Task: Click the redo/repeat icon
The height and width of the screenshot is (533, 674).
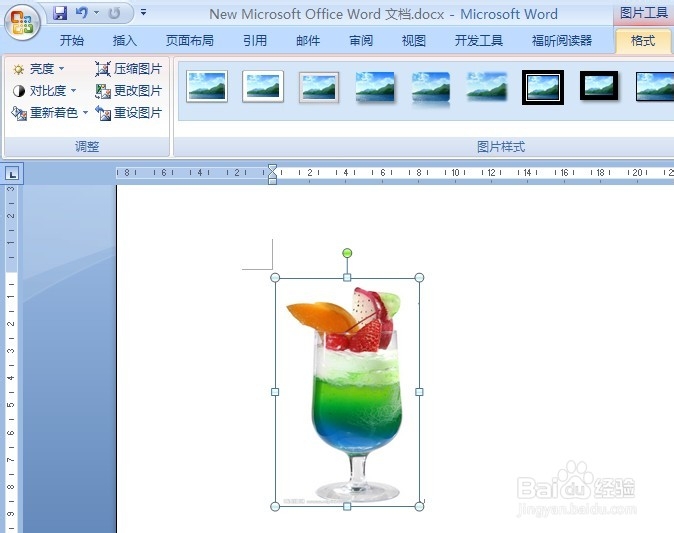Action: tap(114, 13)
